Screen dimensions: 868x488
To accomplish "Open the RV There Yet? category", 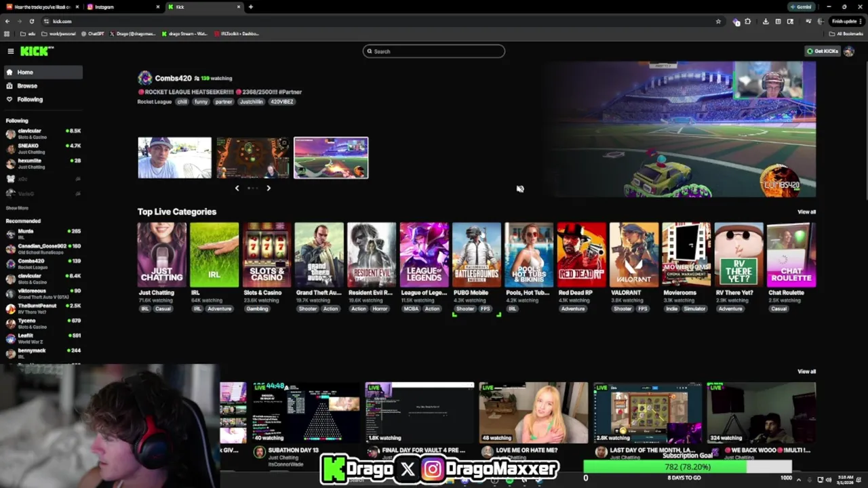I will click(x=739, y=255).
